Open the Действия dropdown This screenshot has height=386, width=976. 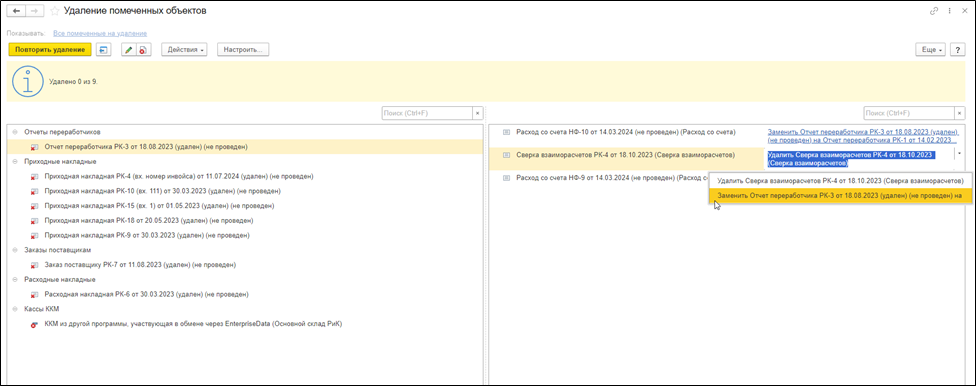coord(187,50)
